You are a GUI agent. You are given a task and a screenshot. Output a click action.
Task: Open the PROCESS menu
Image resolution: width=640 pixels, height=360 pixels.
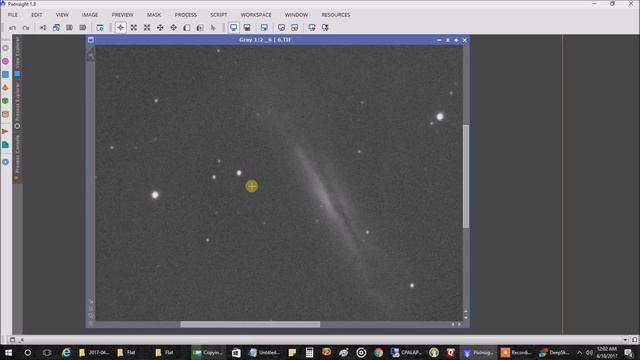[x=186, y=15]
